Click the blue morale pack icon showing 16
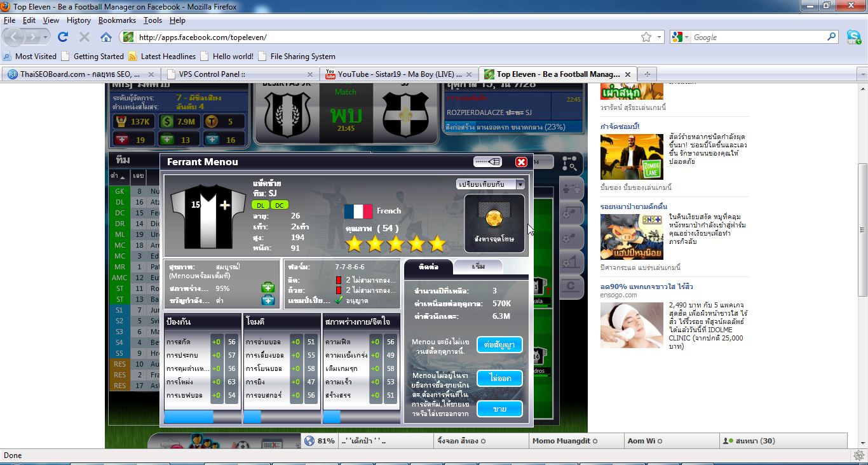Image resolution: width=868 pixels, height=465 pixels. point(212,139)
